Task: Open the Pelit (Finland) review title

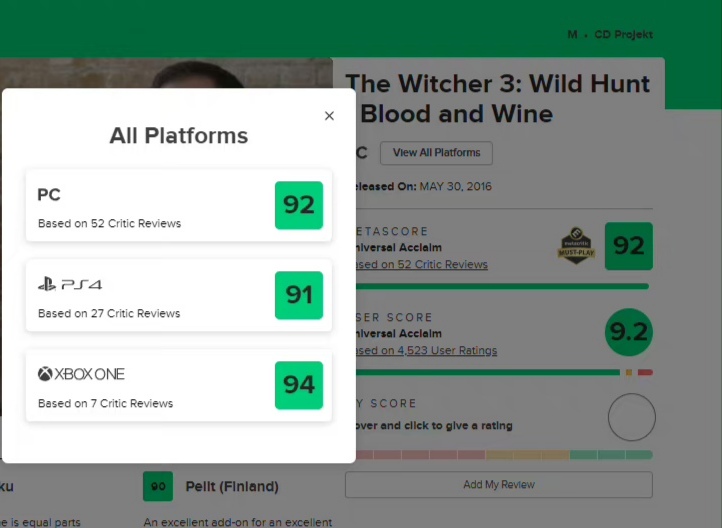Action: click(232, 486)
